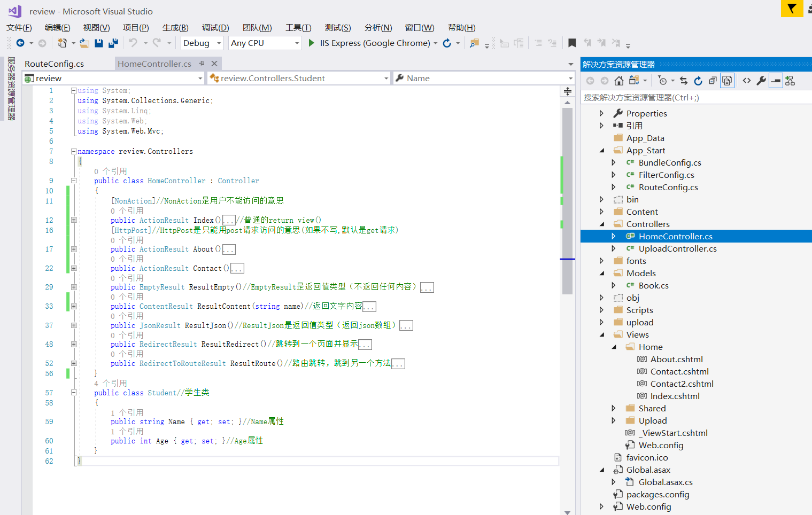Click the Save All toolbar icon

(x=113, y=43)
